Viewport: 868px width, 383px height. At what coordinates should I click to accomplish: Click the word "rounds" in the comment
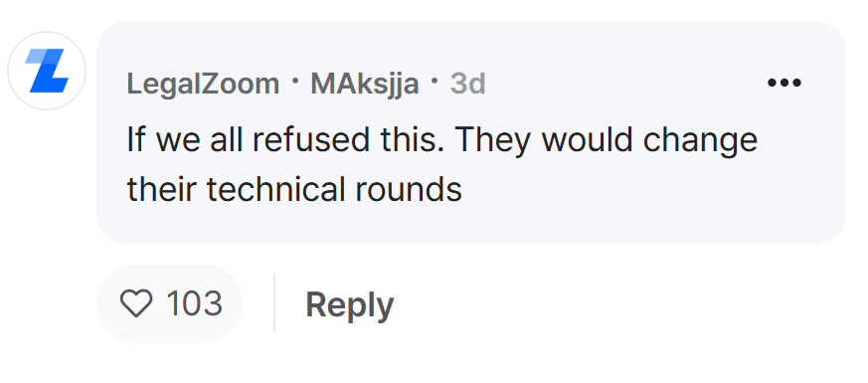point(409,189)
